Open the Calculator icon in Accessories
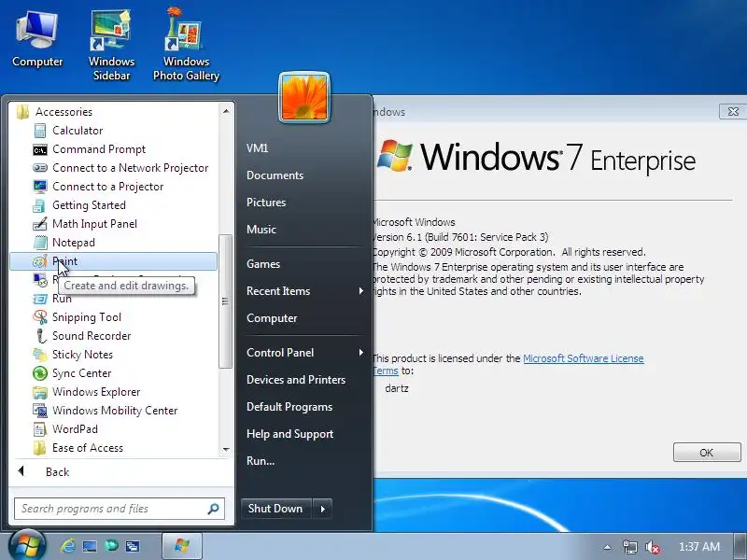747x560 pixels. [40, 131]
